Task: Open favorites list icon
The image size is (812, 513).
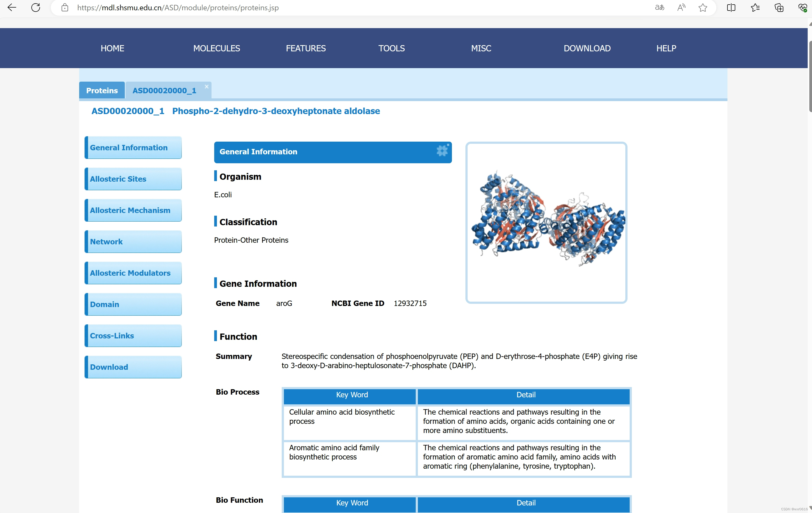Action: (x=755, y=7)
